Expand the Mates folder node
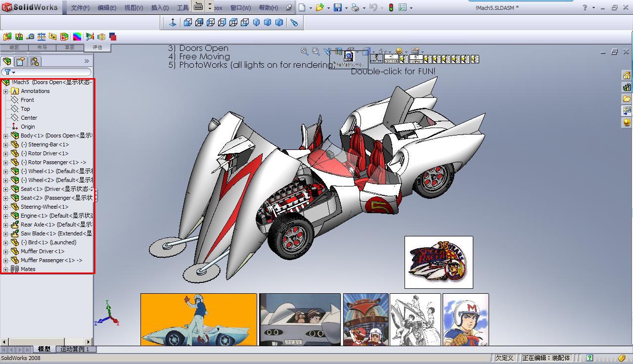This screenshot has width=633, height=364. click(5, 269)
